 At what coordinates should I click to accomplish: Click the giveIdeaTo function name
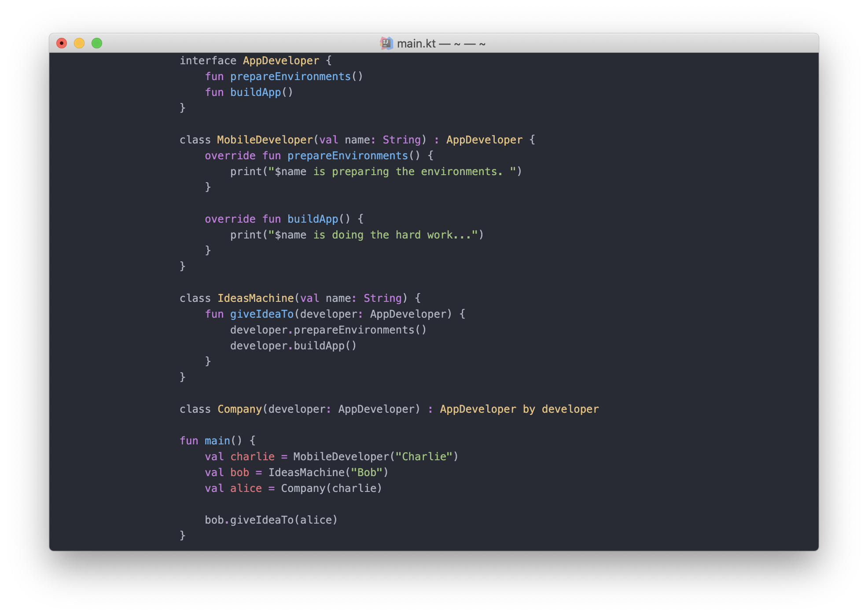coord(261,314)
